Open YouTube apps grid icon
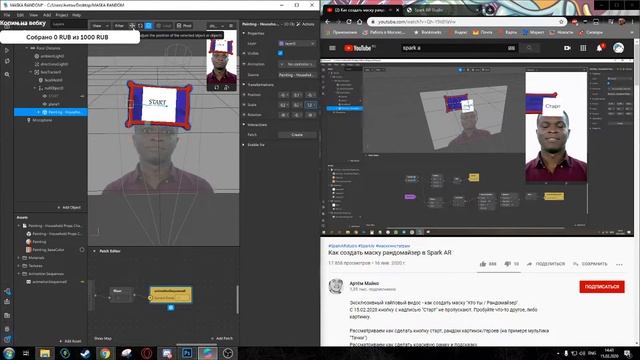640x360 pixels. (x=583, y=48)
